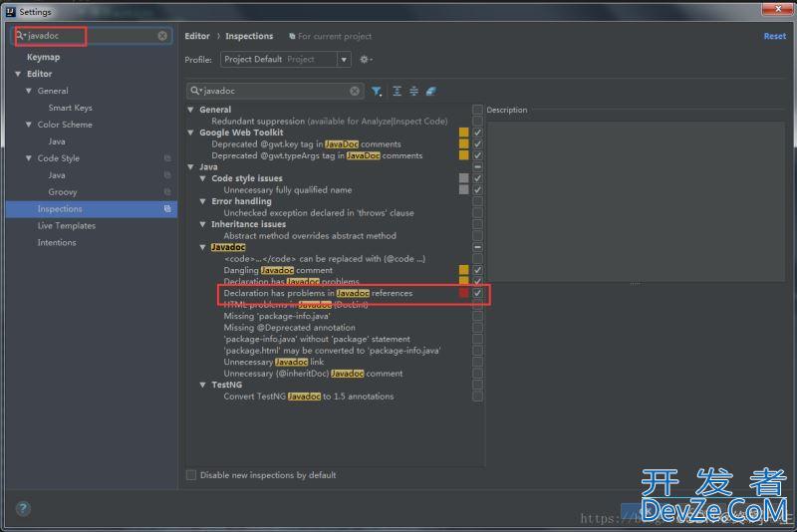
Task: Click red severity swatch for Javadoc references
Action: coord(463,293)
